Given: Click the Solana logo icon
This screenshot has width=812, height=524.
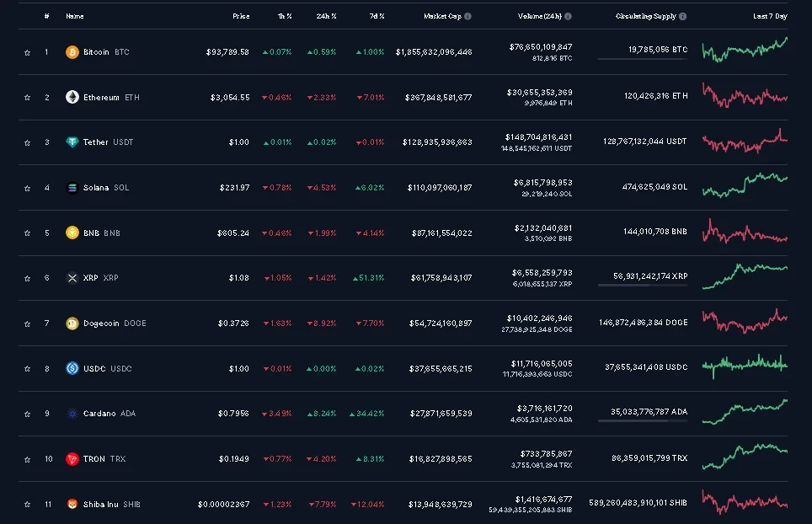Looking at the screenshot, I should pos(72,187).
